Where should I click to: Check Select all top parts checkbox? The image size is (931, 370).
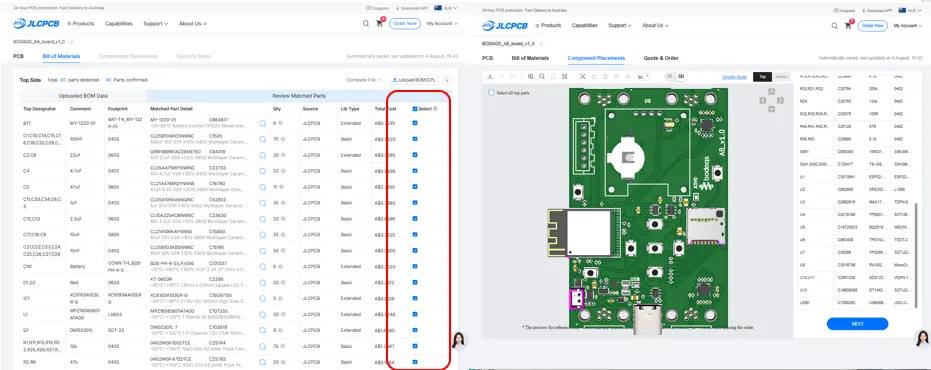(x=491, y=93)
